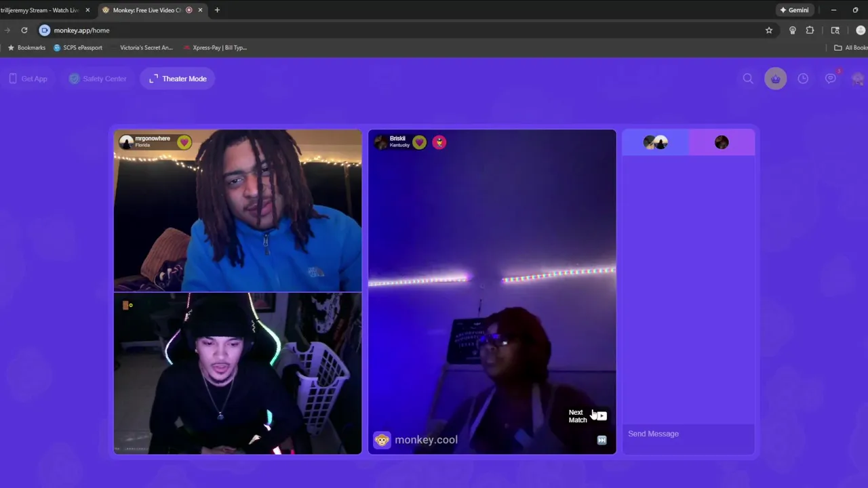This screenshot has width=868, height=488.
Task: Toggle Theater Mode
Action: point(178,79)
